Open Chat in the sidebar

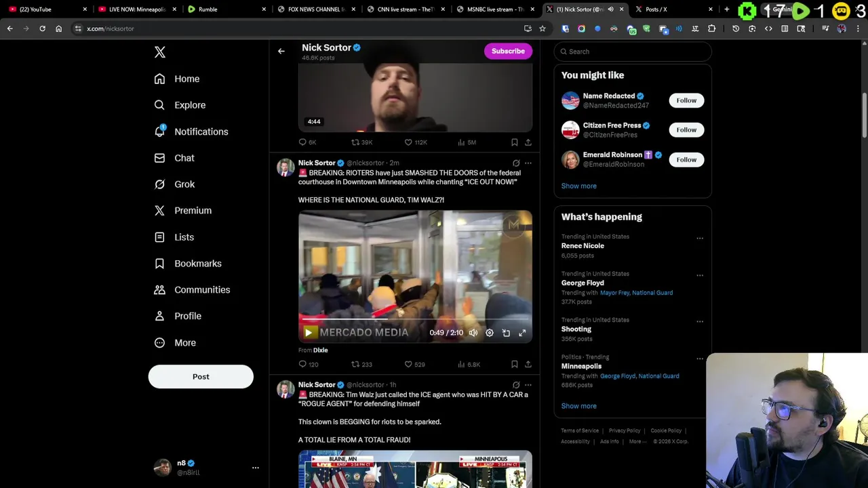tap(174, 158)
